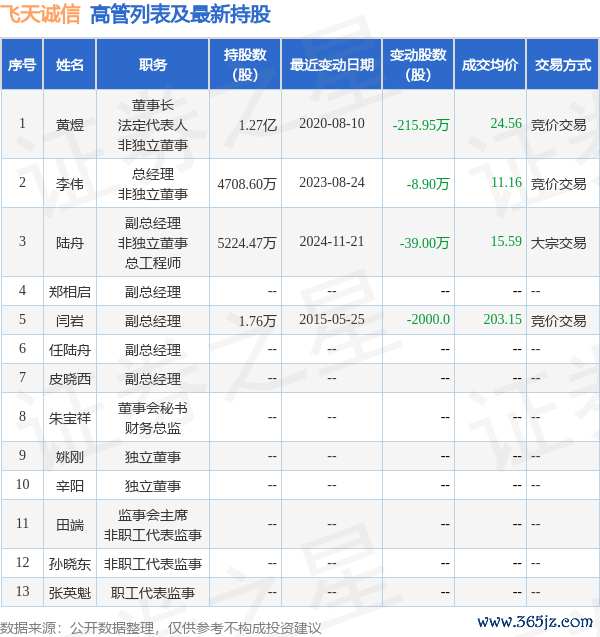Click the 飞天诚信 company title
Screen dimensions: 600x637
pyautogui.click(x=40, y=14)
